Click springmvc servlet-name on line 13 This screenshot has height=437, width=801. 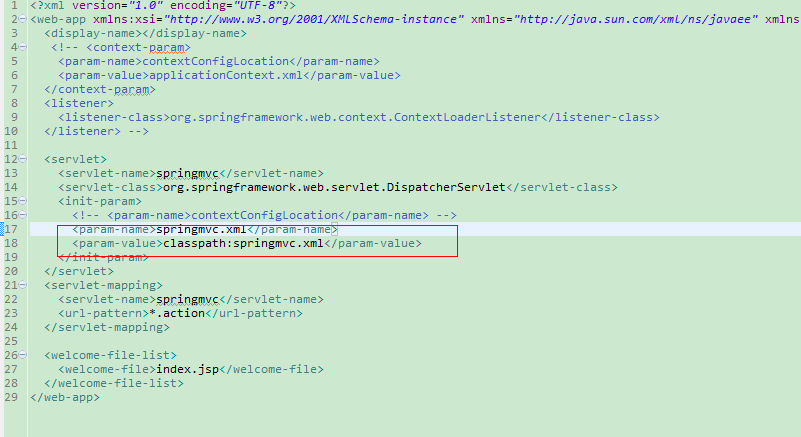[187, 173]
